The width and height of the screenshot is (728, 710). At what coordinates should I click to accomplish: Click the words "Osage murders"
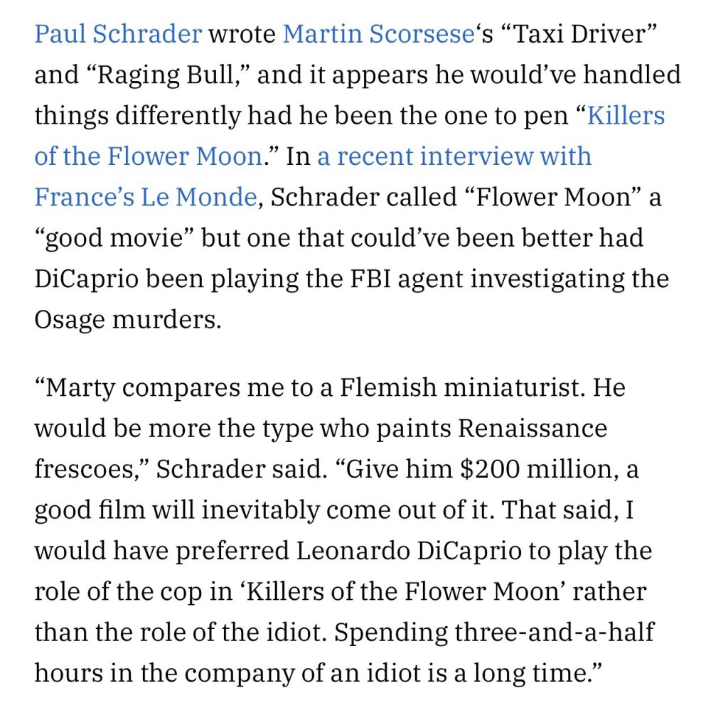[x=128, y=318]
